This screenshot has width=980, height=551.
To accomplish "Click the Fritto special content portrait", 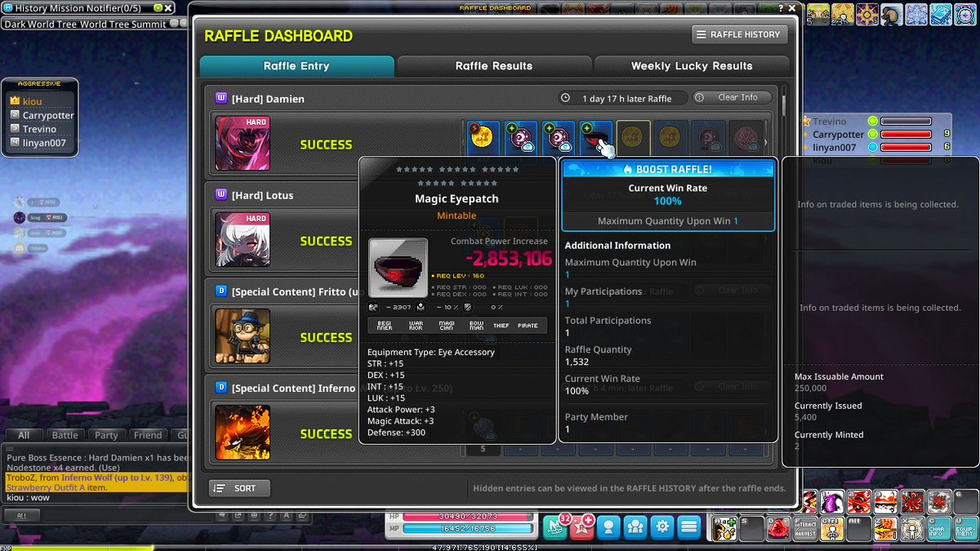I will click(x=243, y=335).
